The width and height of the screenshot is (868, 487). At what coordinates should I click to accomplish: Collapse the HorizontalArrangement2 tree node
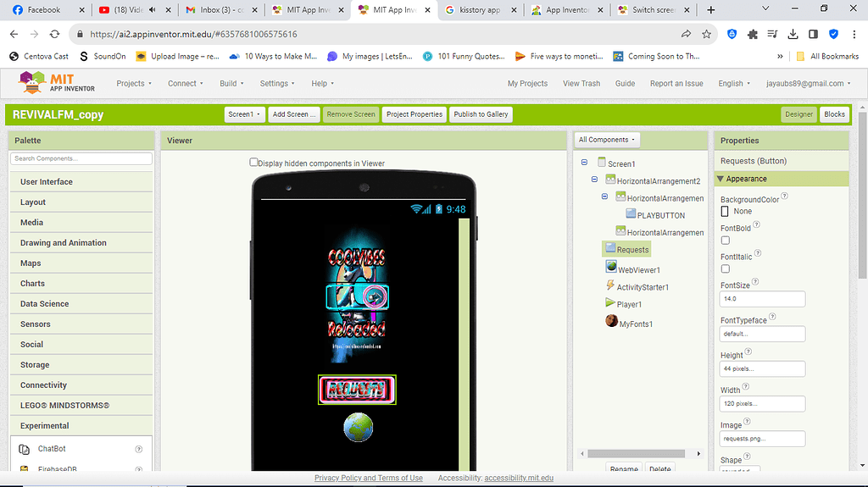595,180
